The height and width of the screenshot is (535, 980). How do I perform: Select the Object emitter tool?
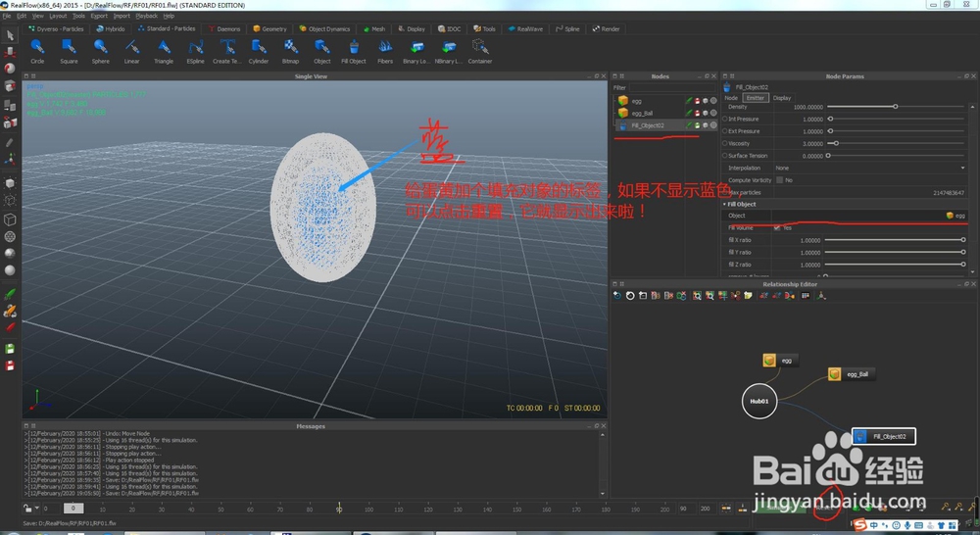322,51
